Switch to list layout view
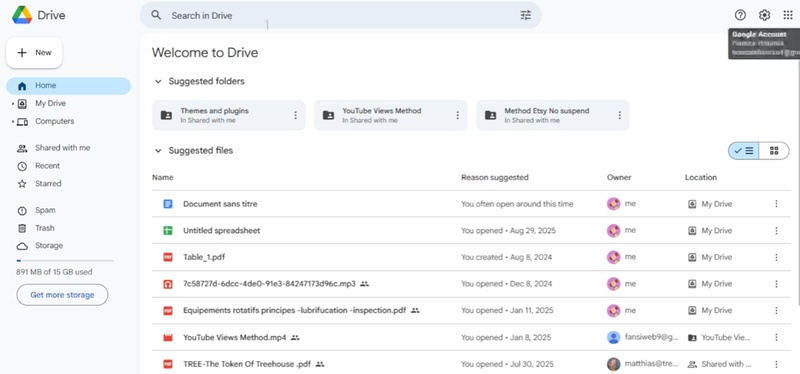The image size is (800, 374). click(x=744, y=151)
